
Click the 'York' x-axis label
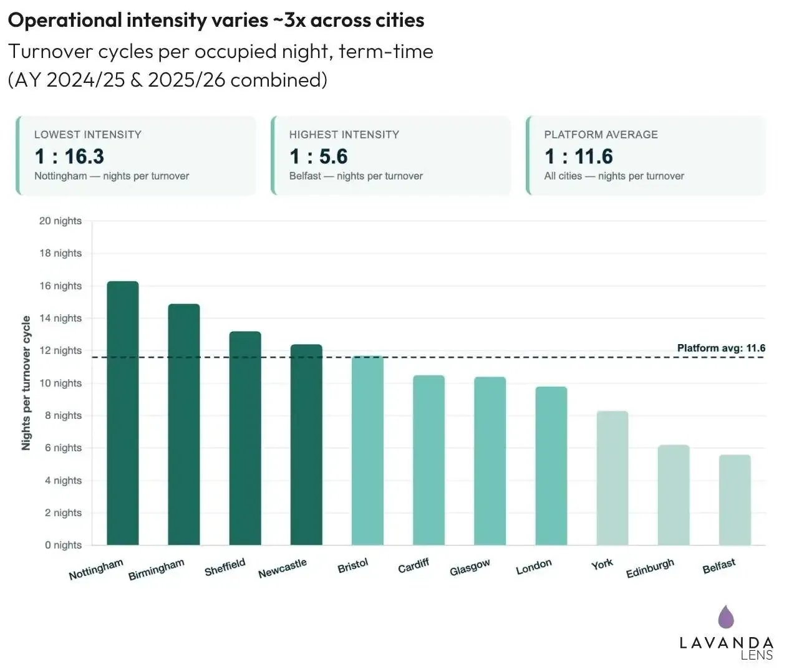point(603,565)
